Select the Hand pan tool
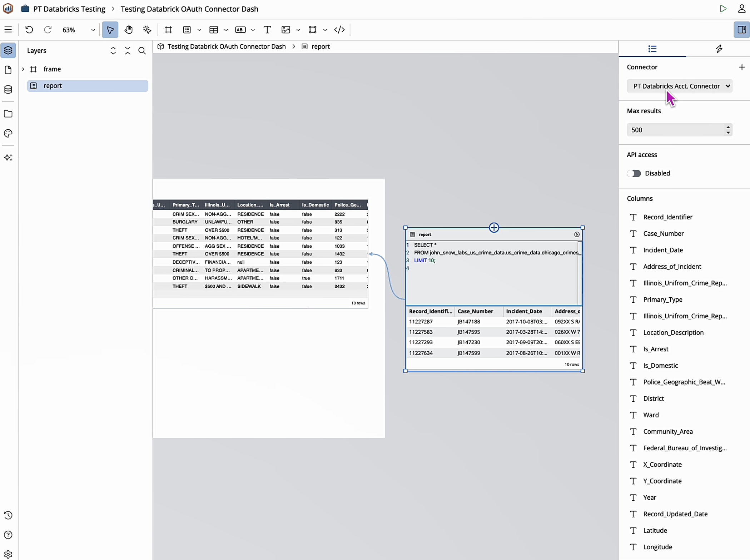 [129, 30]
